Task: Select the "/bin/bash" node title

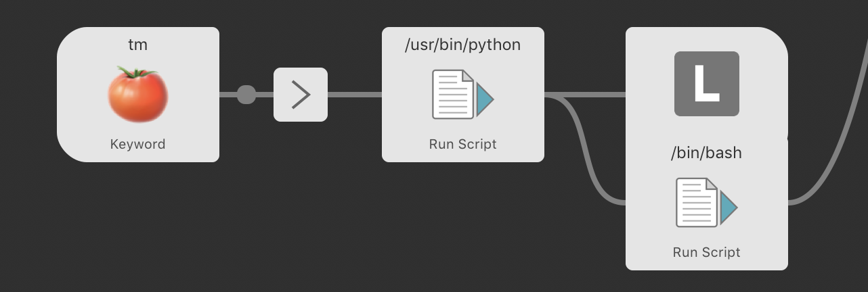Action: (x=706, y=153)
